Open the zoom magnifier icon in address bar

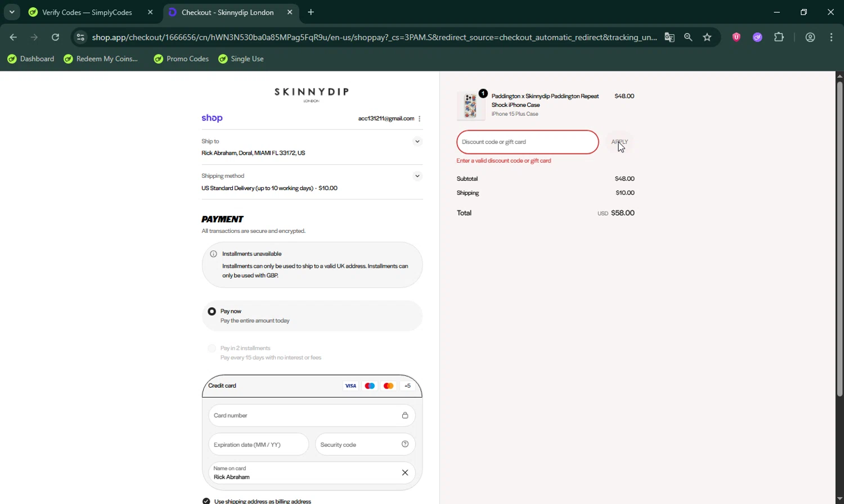(x=688, y=37)
